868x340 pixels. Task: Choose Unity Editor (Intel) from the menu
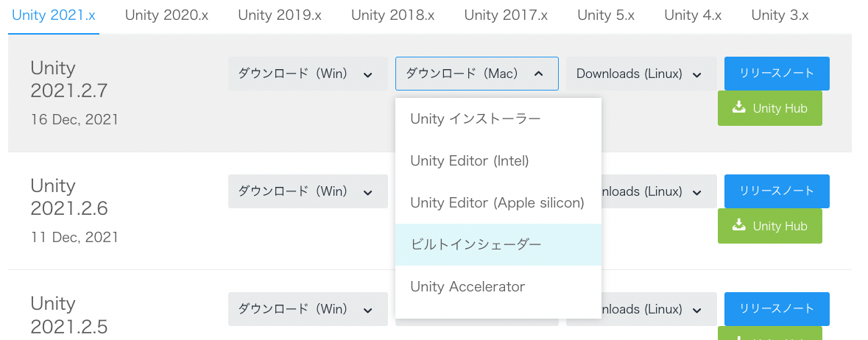click(x=498, y=161)
